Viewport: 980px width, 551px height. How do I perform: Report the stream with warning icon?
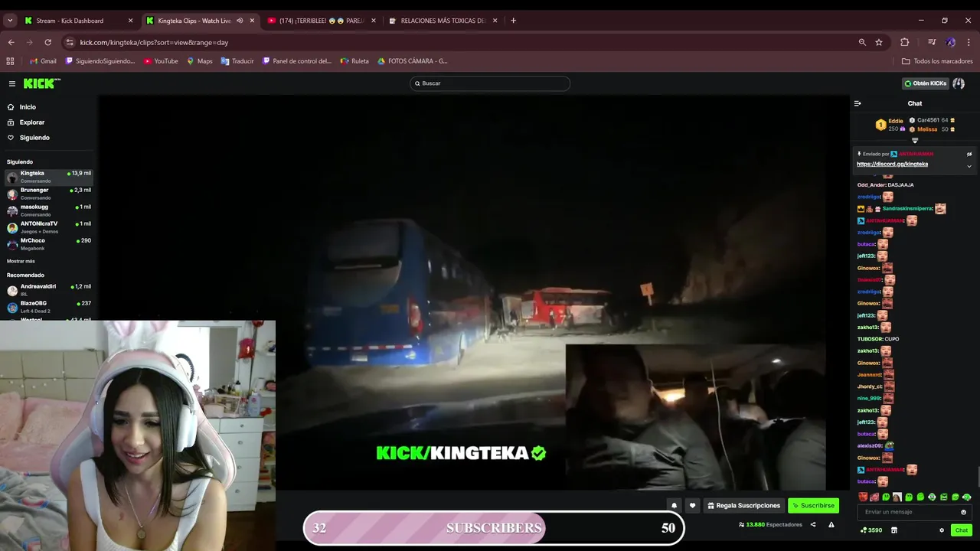pyautogui.click(x=831, y=525)
